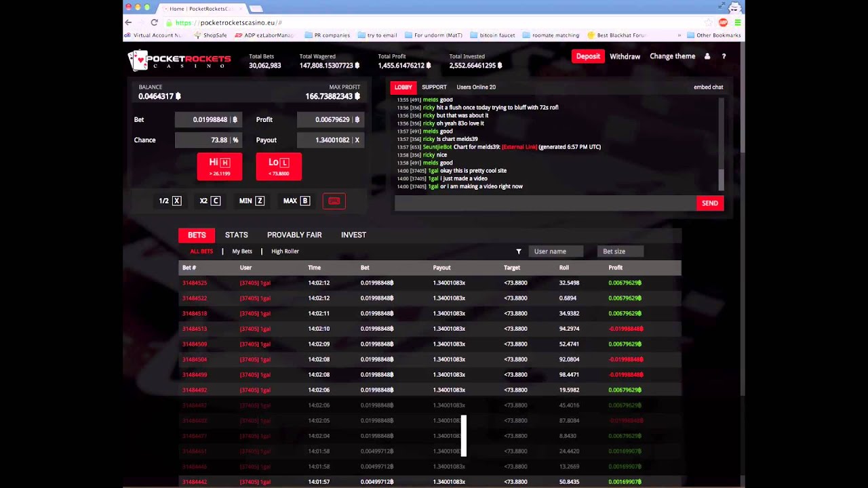
Task: Open External Link in chat
Action: (519, 147)
